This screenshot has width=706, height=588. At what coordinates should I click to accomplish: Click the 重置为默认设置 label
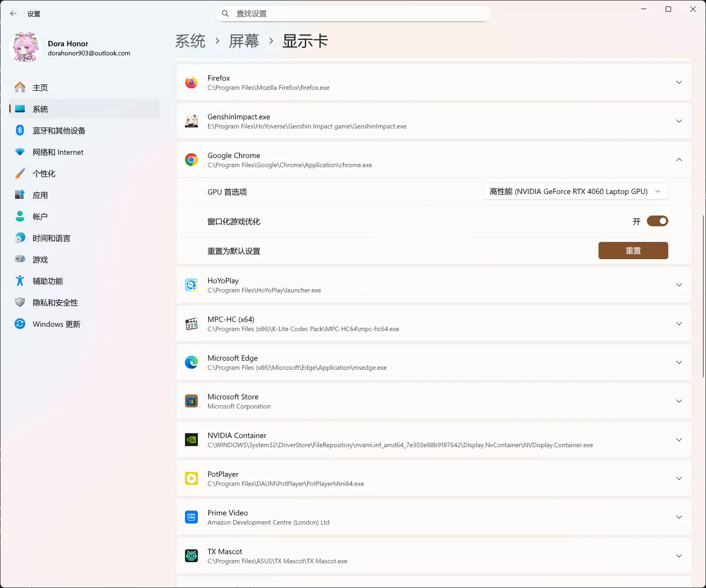(x=234, y=251)
